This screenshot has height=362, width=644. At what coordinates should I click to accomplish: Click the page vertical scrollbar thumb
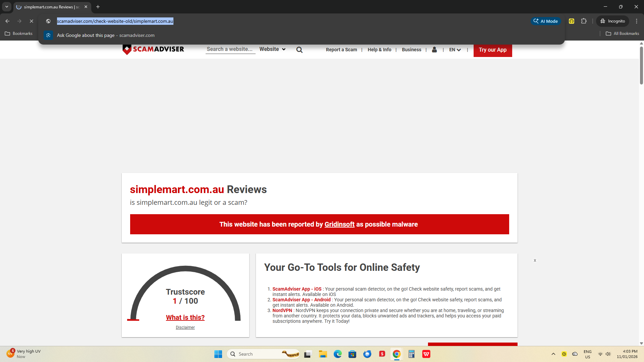pos(641,65)
